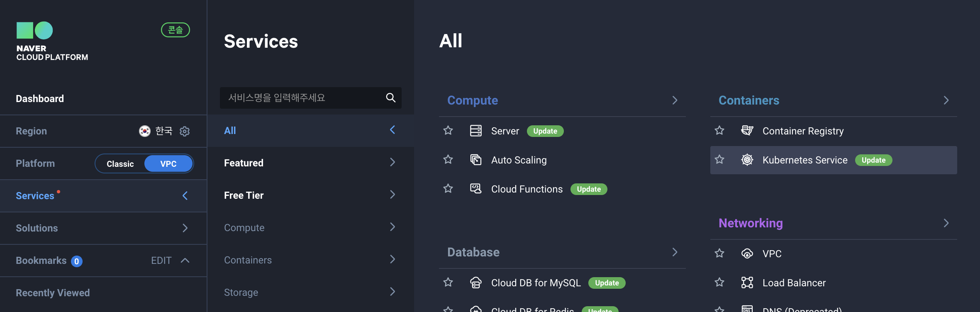Collapse the Bookmarks section arrow
The width and height of the screenshot is (980, 312).
click(185, 261)
